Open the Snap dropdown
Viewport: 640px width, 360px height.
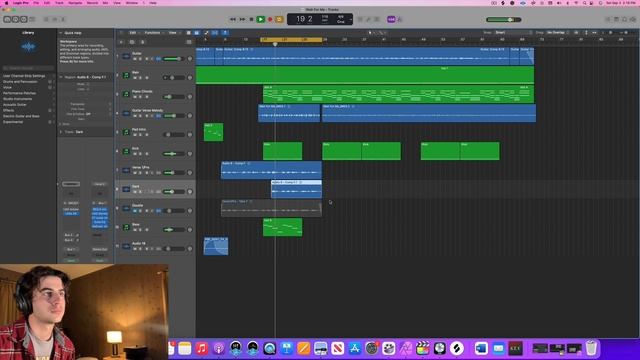513,33
